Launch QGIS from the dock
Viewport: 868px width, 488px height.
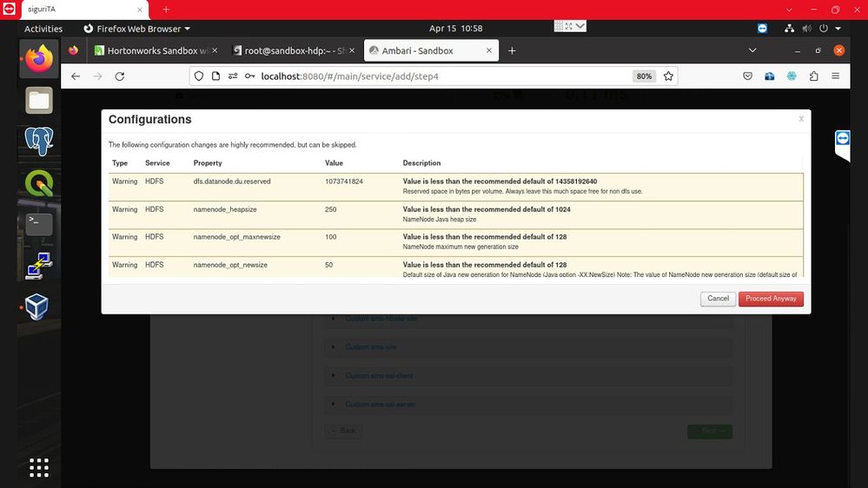[x=39, y=183]
